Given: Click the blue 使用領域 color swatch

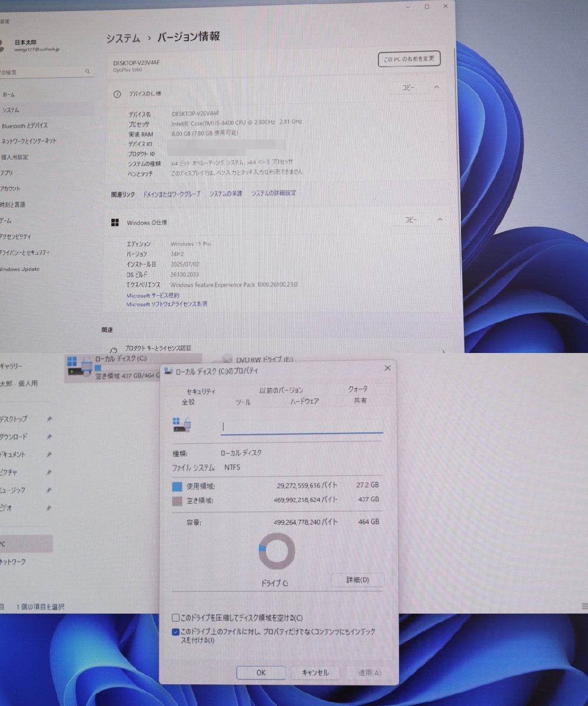Looking at the screenshot, I should point(177,487).
